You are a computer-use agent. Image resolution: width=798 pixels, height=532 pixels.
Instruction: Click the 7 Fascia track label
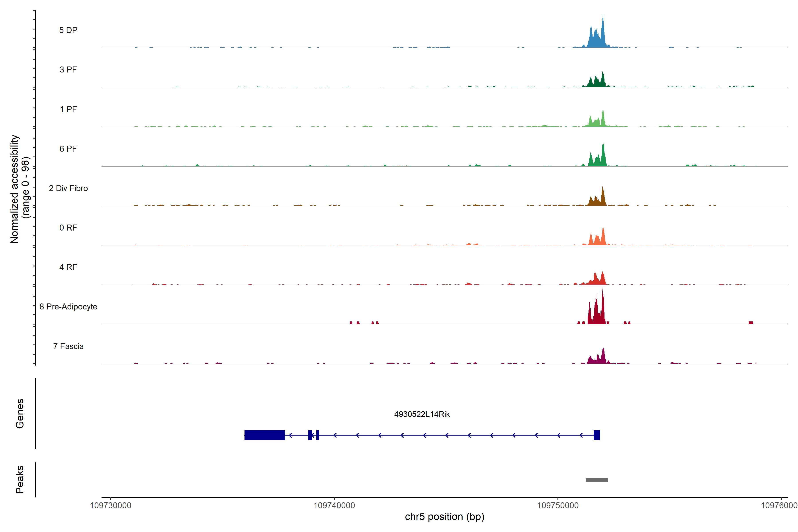tap(68, 346)
